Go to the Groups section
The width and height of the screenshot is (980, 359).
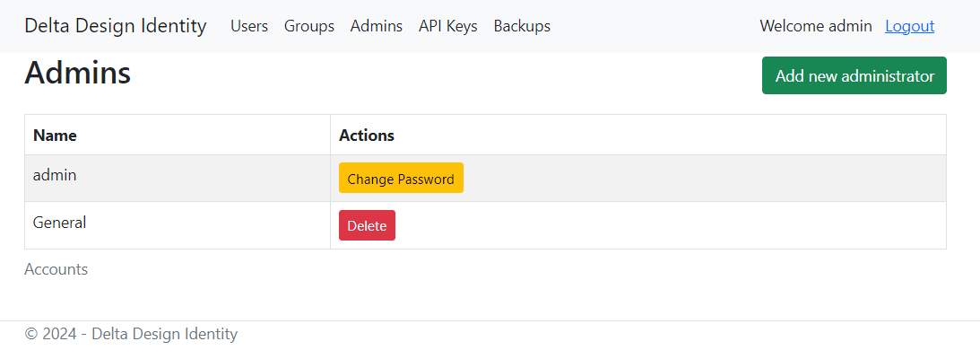tap(309, 26)
